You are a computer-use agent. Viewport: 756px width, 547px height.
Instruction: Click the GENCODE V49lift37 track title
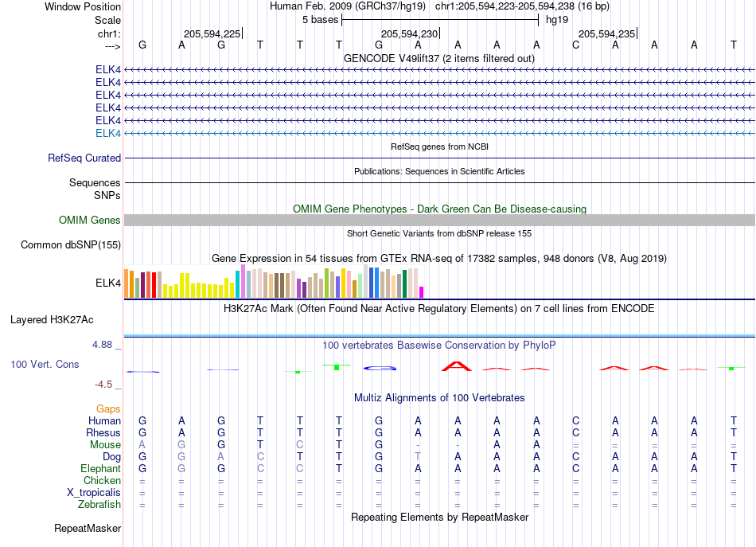(439, 58)
